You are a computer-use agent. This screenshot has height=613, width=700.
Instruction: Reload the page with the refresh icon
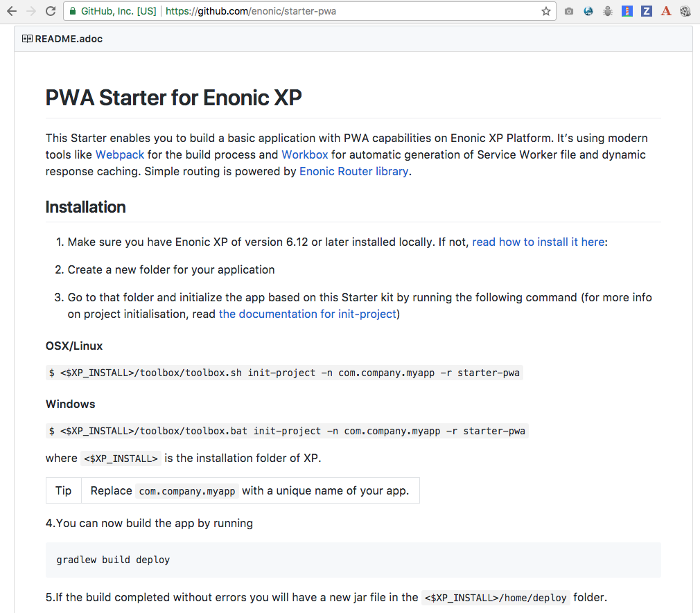[x=51, y=11]
